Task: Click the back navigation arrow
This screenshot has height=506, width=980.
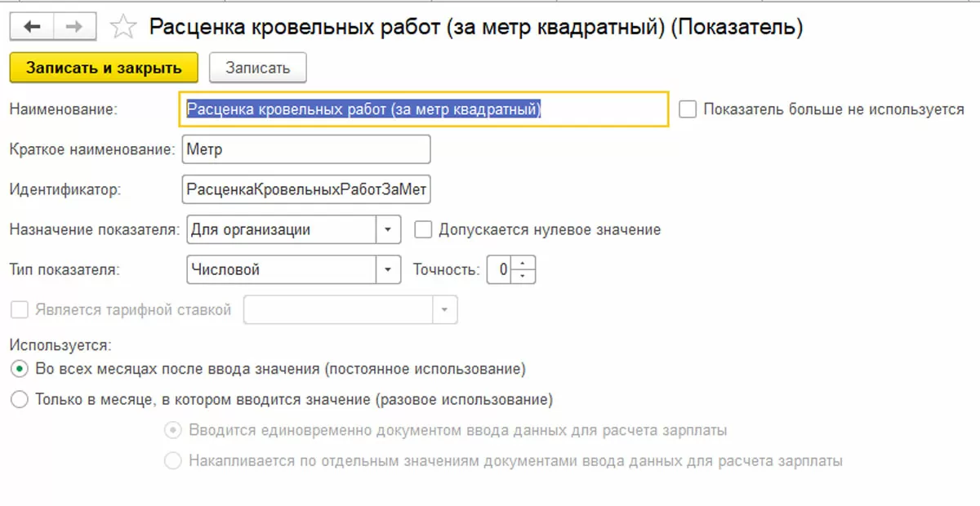Action: point(32,27)
